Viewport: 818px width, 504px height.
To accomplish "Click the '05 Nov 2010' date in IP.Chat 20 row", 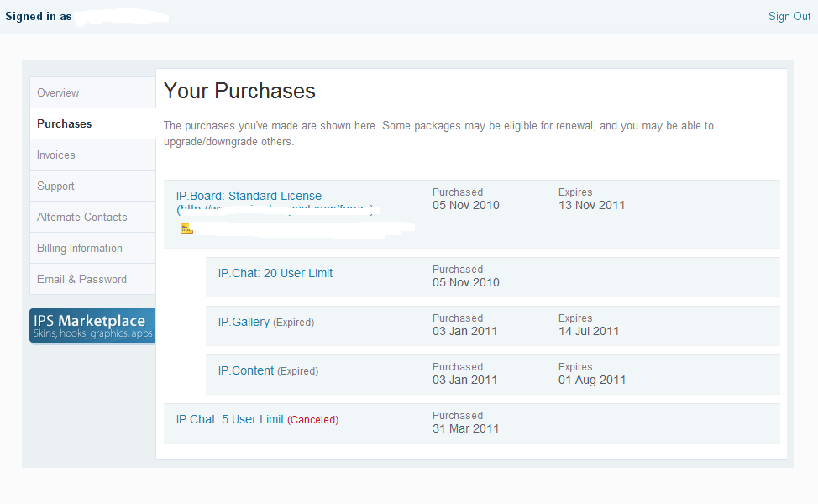I will tap(466, 282).
